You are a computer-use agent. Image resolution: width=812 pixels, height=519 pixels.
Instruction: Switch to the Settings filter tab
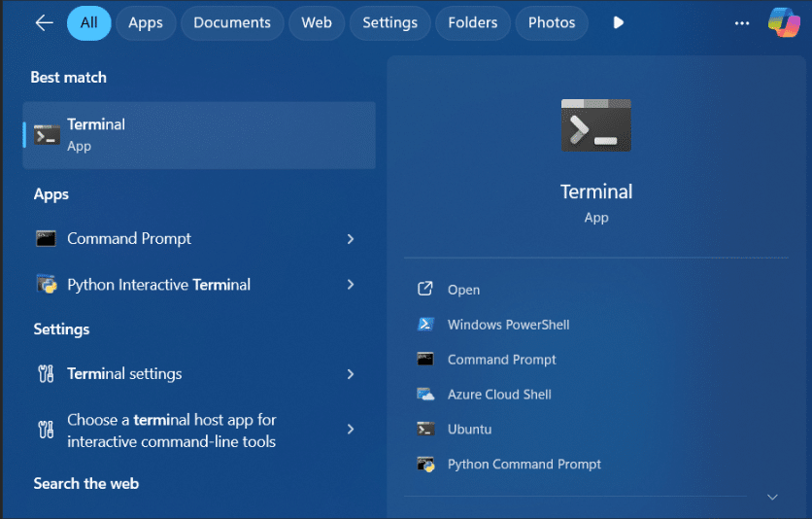[x=389, y=22]
